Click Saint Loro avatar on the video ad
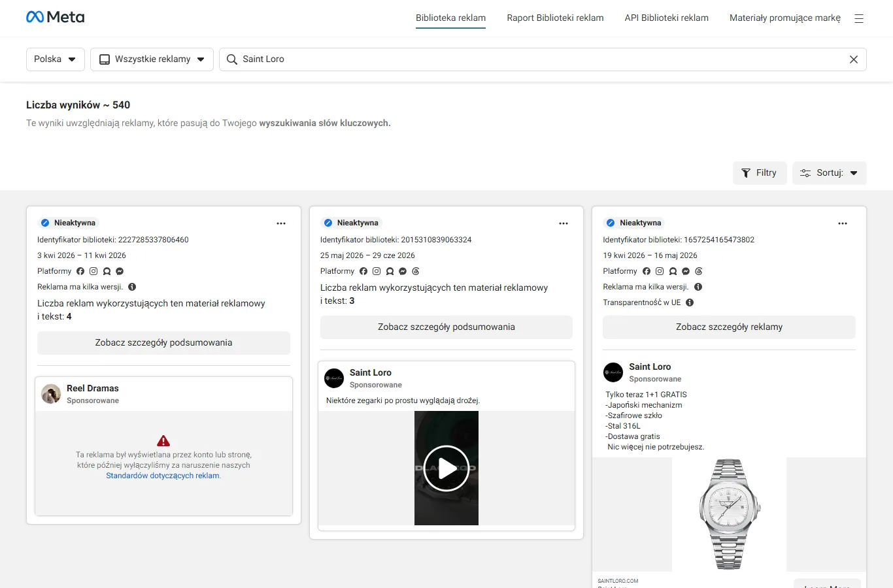The height and width of the screenshot is (588, 893). click(334, 378)
